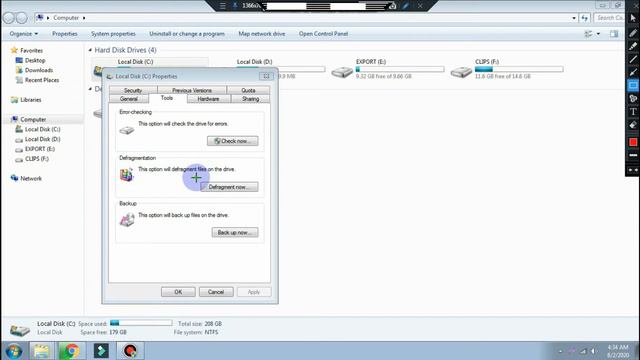Switch to the General tab
The height and width of the screenshot is (360, 640).
click(129, 99)
